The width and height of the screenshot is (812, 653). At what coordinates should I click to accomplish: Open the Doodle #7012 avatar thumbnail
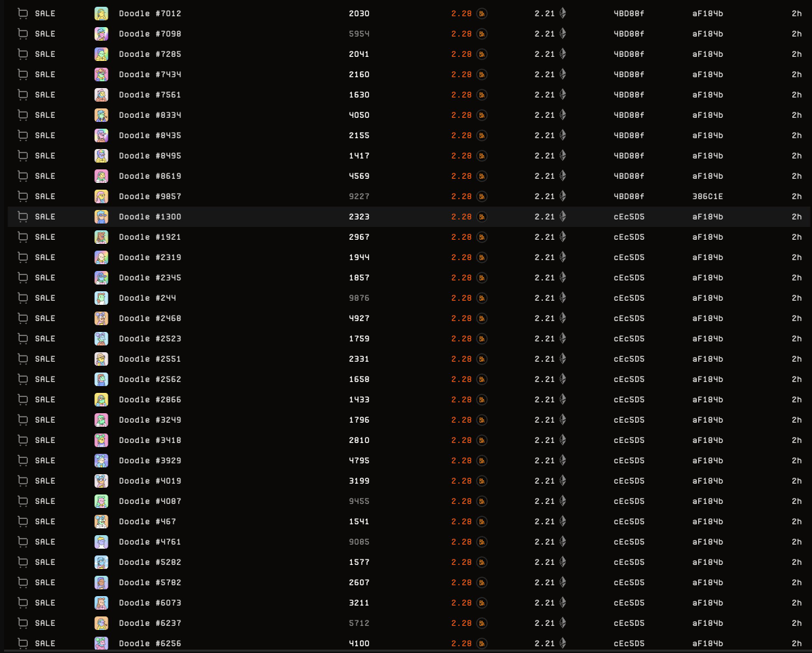pos(101,14)
